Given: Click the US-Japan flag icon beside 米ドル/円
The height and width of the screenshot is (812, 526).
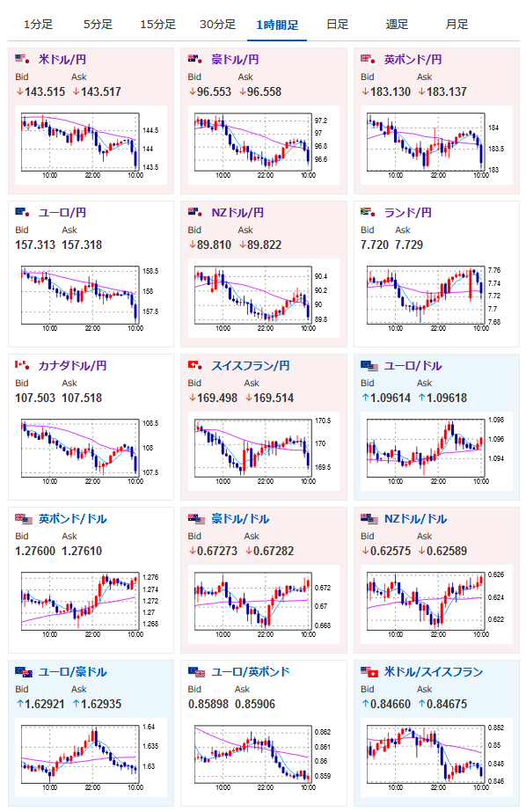Looking at the screenshot, I should 23,59.
